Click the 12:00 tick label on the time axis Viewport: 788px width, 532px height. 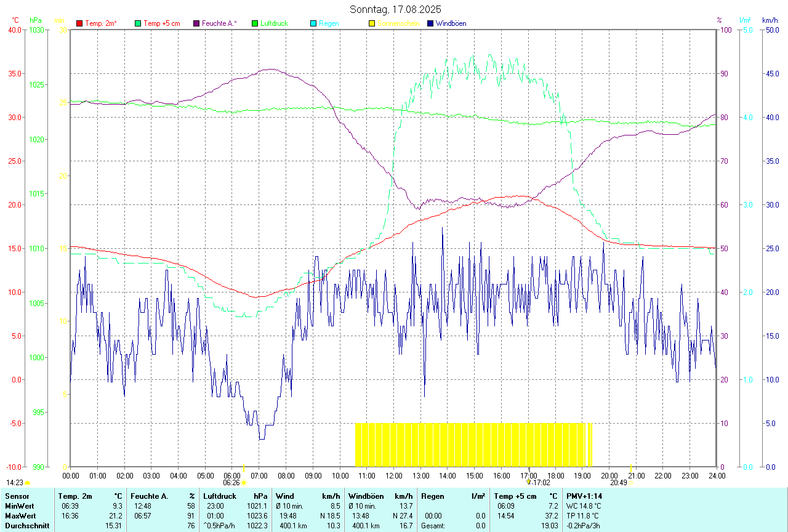tap(393, 475)
